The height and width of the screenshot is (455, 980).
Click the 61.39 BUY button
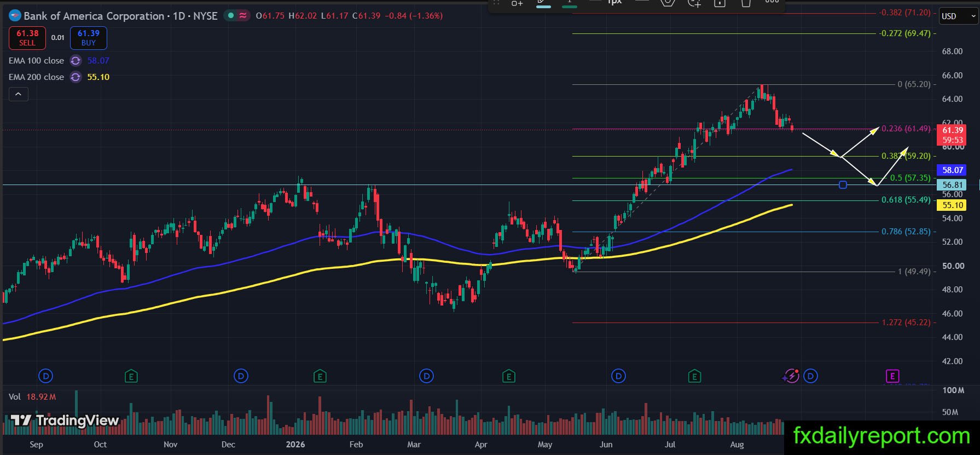(x=89, y=38)
